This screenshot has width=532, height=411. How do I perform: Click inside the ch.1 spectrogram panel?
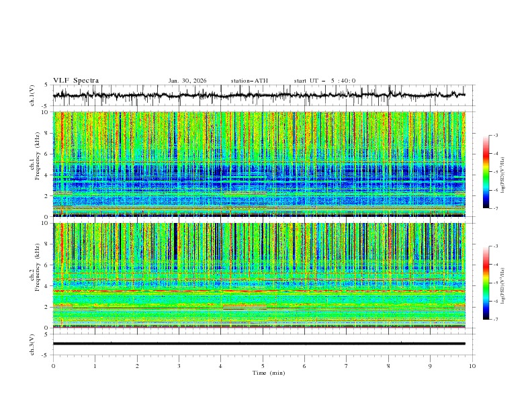[259, 164]
